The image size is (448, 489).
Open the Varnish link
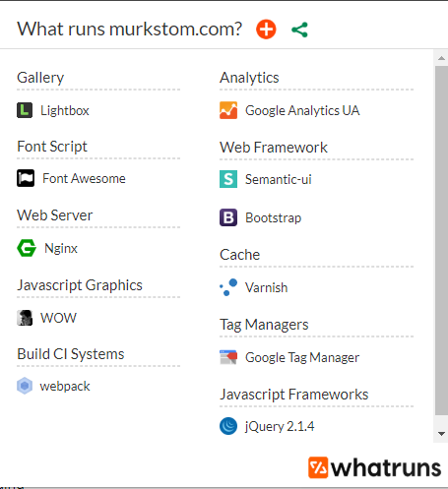(266, 287)
